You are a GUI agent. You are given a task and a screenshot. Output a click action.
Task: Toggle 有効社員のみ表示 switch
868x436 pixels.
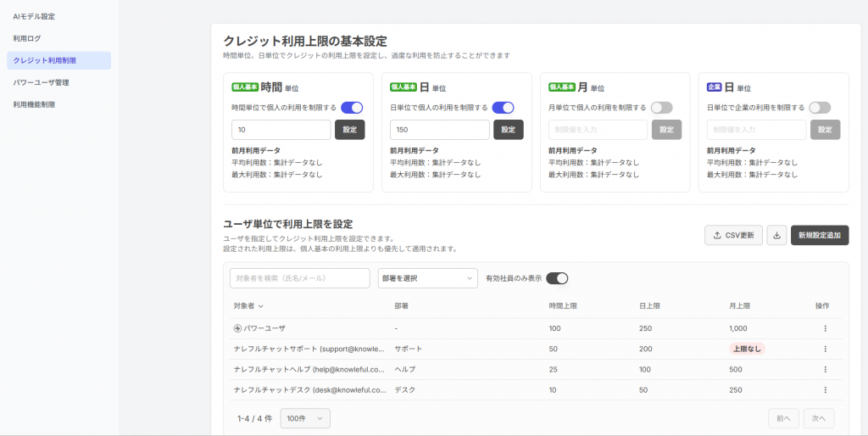557,278
